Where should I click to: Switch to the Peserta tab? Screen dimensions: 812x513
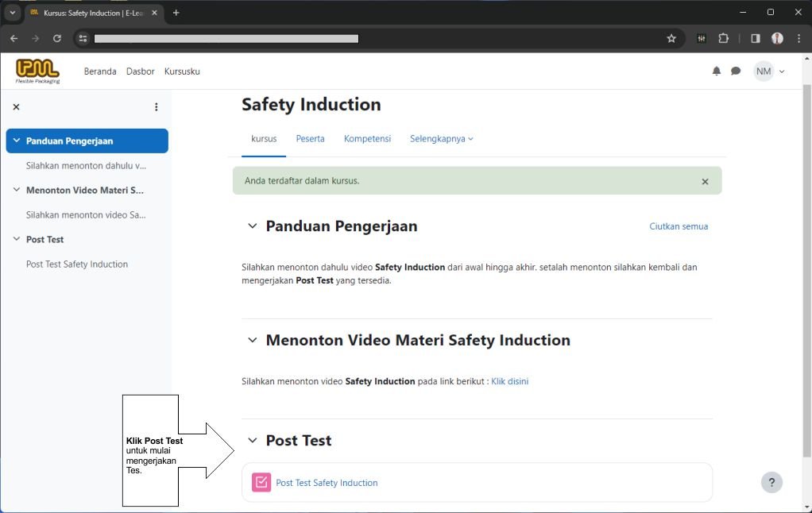coord(310,139)
